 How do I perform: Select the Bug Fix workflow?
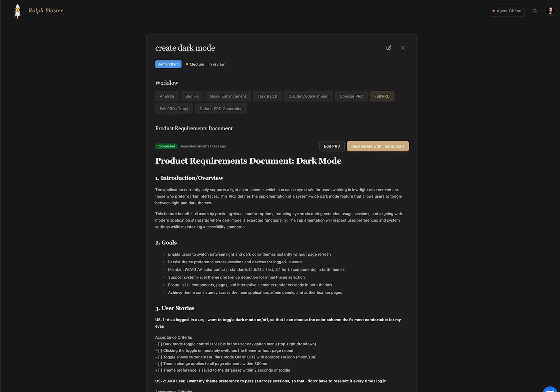coord(192,96)
